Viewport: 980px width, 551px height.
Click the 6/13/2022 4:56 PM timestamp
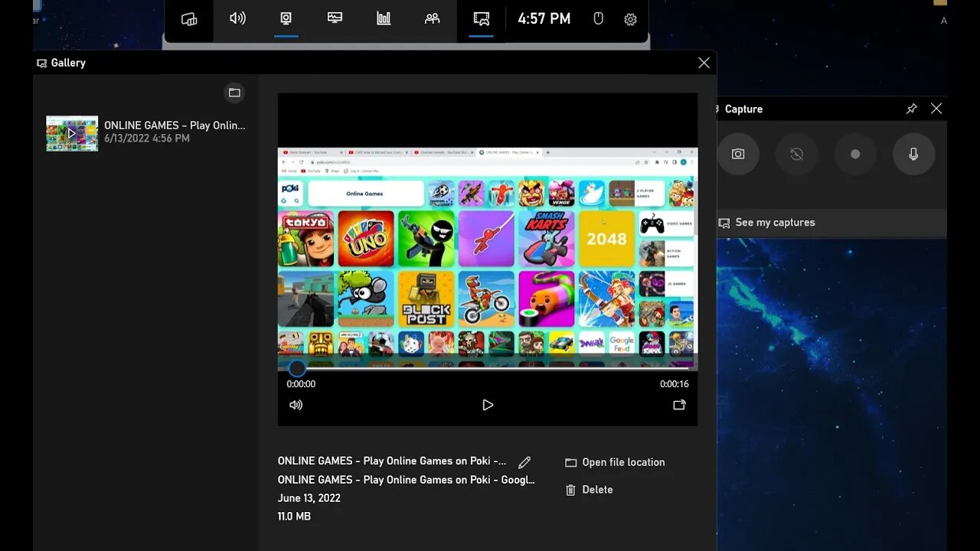pyautogui.click(x=147, y=139)
